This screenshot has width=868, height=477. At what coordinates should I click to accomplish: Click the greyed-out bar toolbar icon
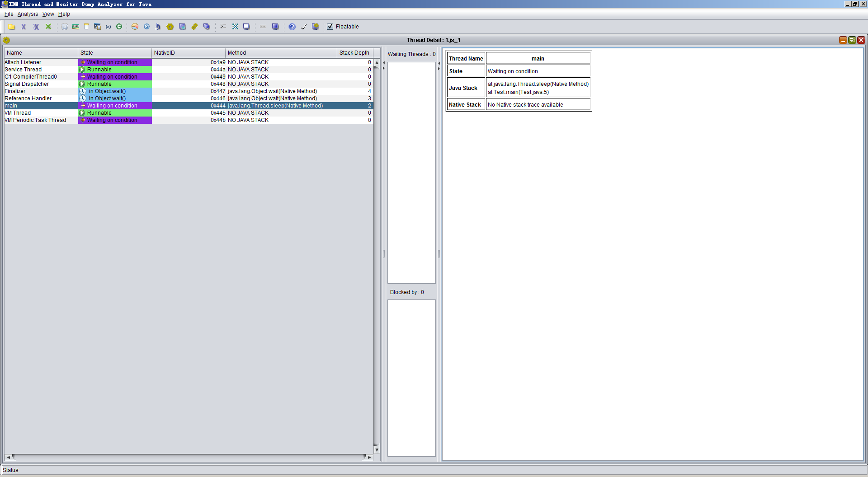(263, 27)
